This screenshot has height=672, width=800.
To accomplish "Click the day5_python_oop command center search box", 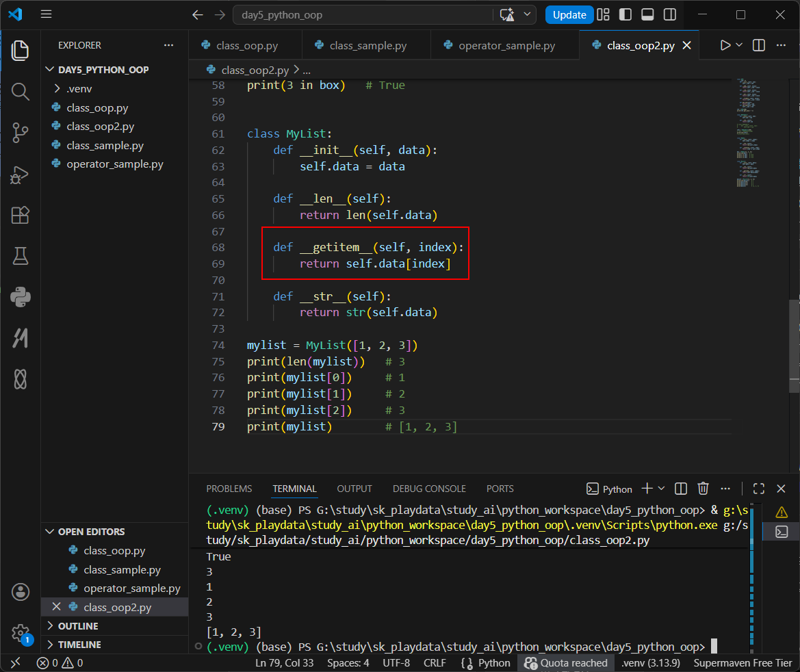I will click(363, 15).
